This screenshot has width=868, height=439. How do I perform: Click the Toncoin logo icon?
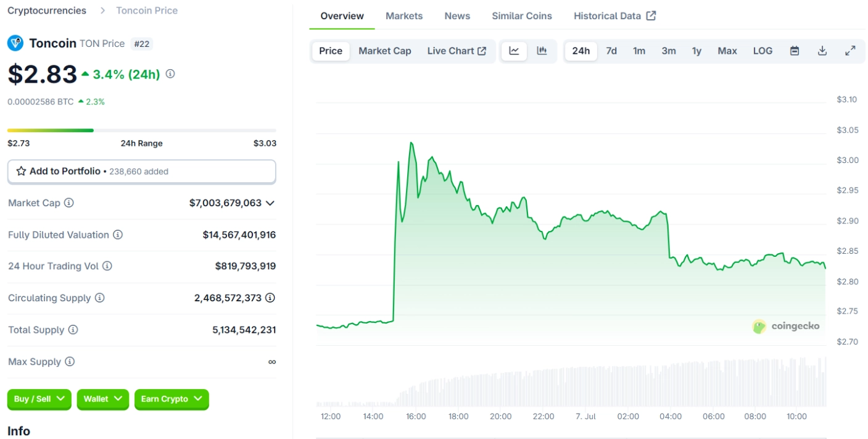(15, 43)
